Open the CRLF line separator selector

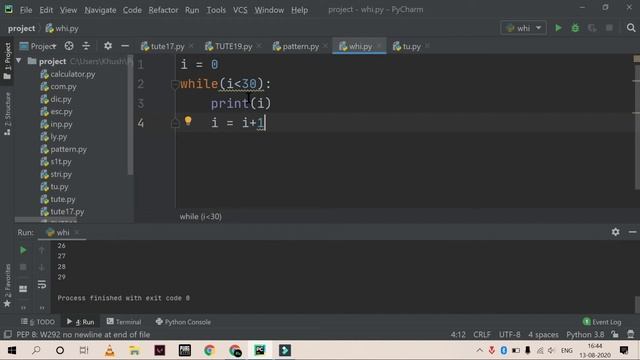point(482,334)
